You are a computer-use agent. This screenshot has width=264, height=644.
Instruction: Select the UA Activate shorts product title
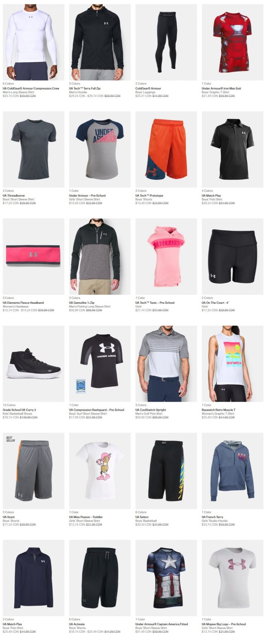pos(77,624)
